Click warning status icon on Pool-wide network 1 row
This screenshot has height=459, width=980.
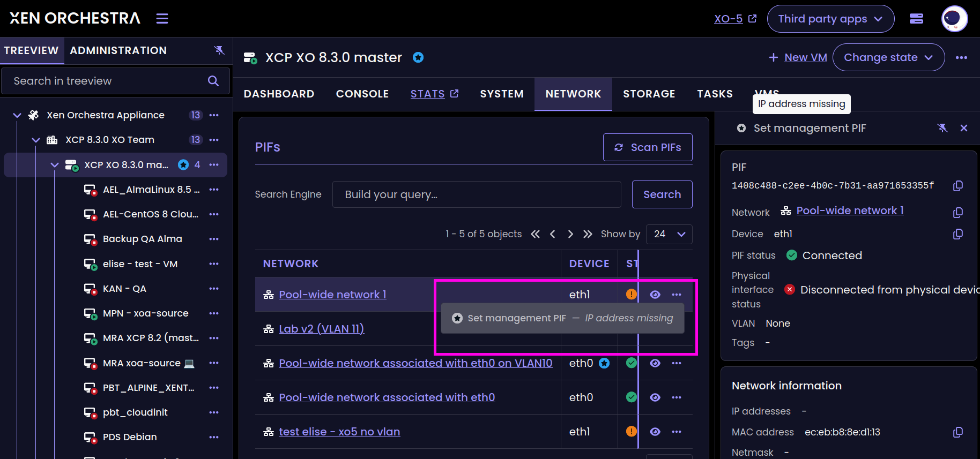[x=632, y=294]
